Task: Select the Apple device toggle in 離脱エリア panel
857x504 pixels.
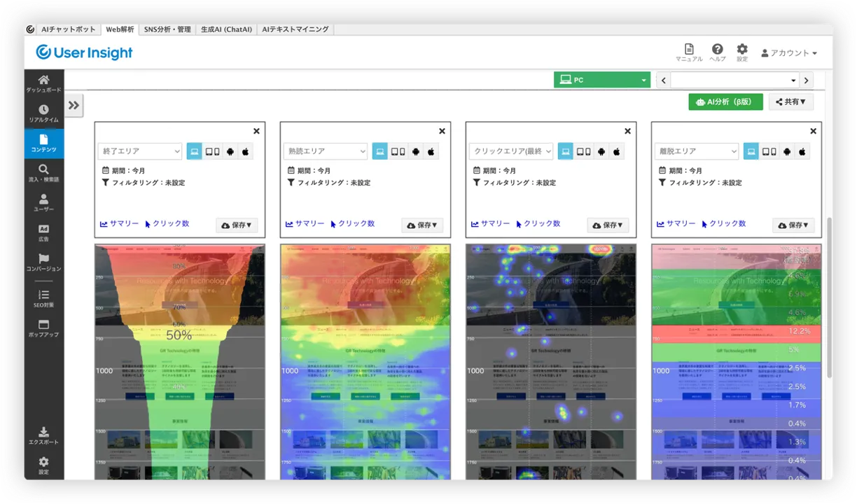Action: click(x=802, y=151)
